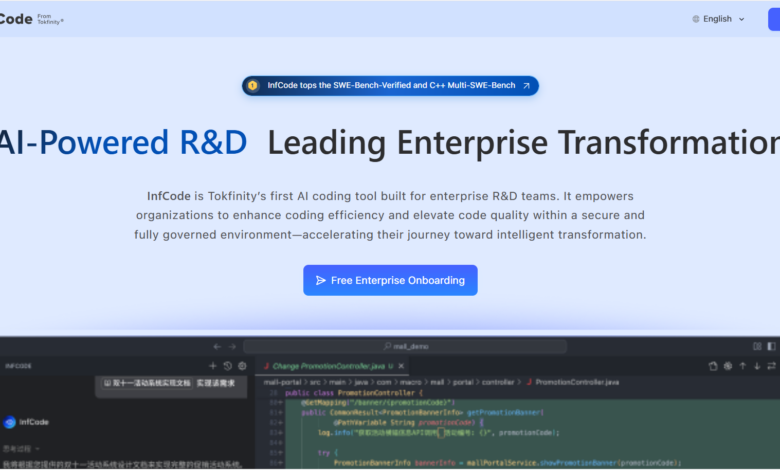Click the mall_demo search field in the IDE
780x470 pixels.
point(405,346)
